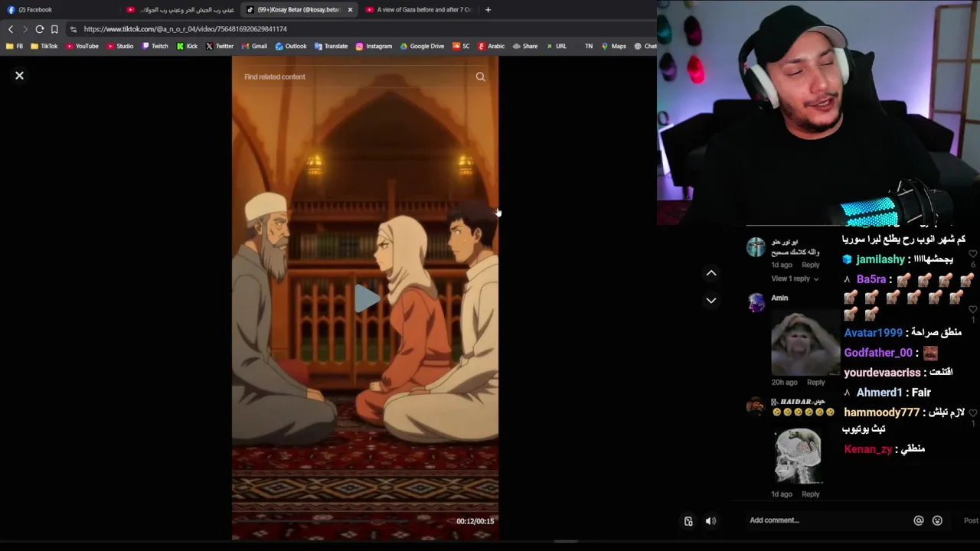Image resolution: width=980 pixels, height=551 pixels.
Task: Toggle the auto-scroll icon beside volume
Action: [x=688, y=521]
